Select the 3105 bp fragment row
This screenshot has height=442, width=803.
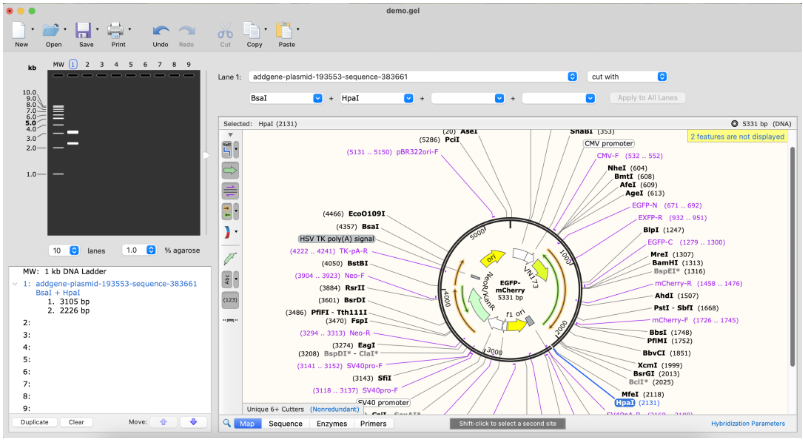[x=69, y=302]
